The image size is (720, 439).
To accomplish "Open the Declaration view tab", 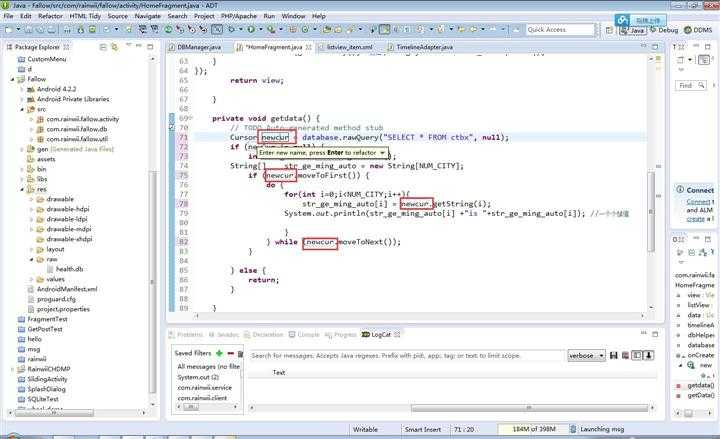I will pyautogui.click(x=264, y=335).
